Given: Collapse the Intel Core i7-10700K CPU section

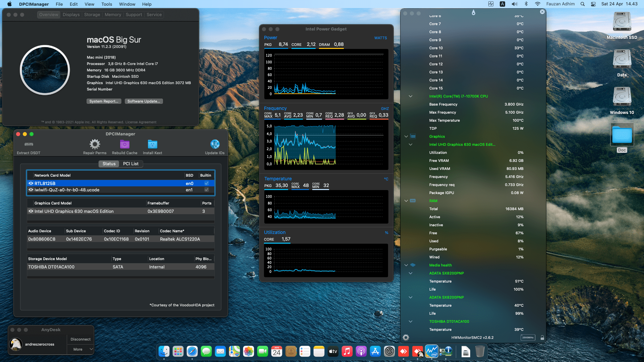Looking at the screenshot, I should pos(410,96).
